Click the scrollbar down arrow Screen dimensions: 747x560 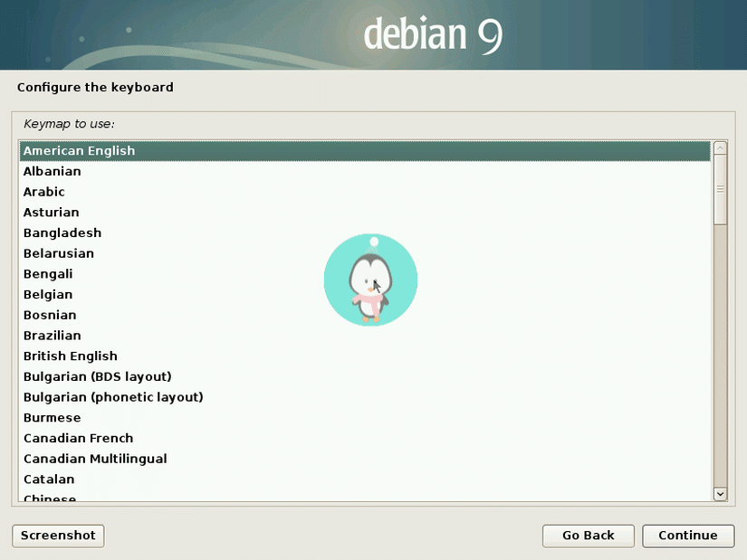click(721, 495)
